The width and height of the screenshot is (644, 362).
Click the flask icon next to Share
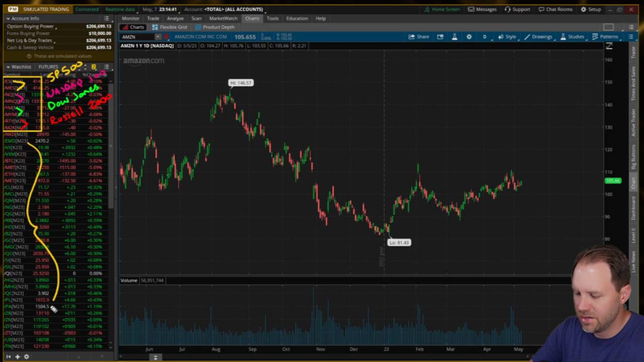point(454,37)
